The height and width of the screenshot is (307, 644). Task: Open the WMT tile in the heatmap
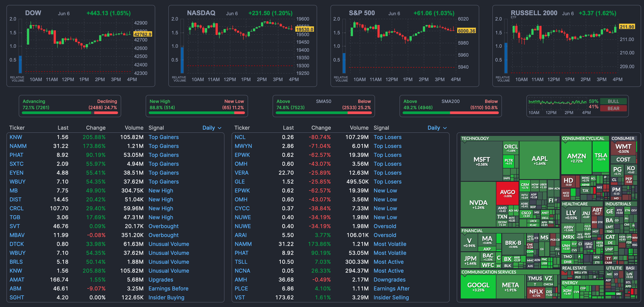(x=623, y=148)
